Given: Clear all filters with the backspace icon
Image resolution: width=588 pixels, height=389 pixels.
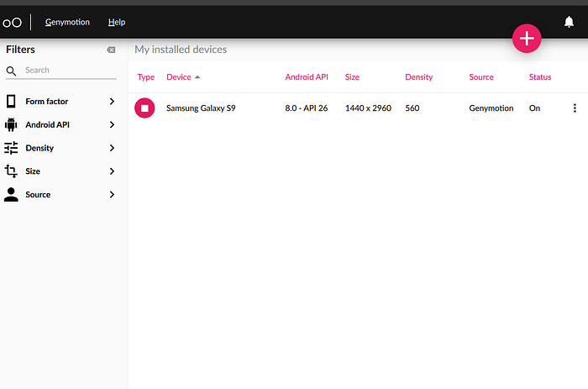Looking at the screenshot, I should point(111,50).
